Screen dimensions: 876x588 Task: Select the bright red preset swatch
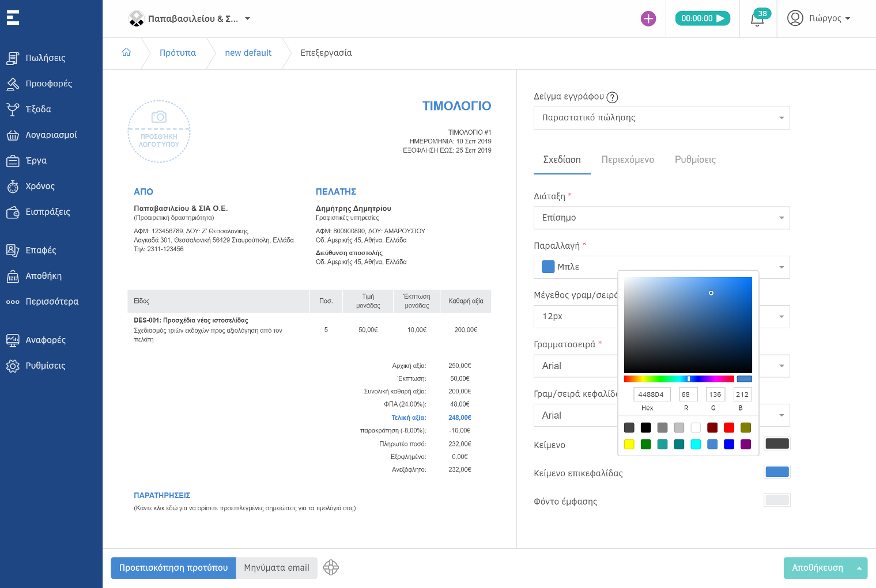(x=729, y=427)
